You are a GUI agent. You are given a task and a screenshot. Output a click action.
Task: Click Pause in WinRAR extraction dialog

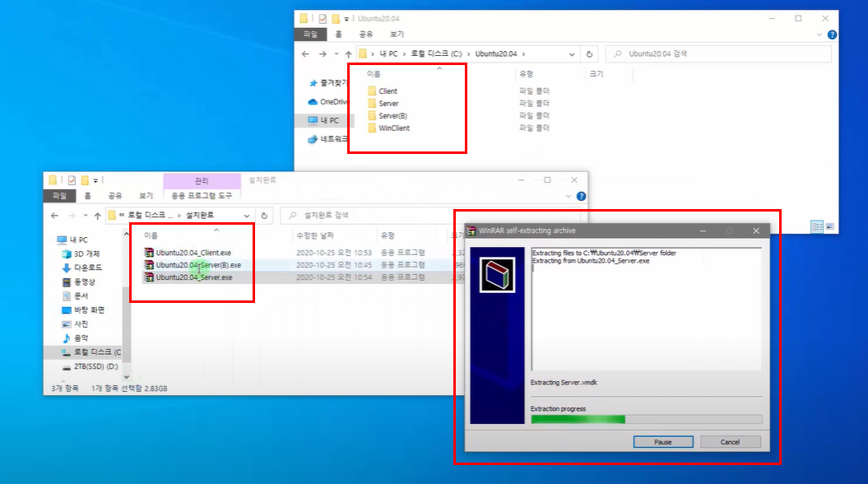point(662,442)
